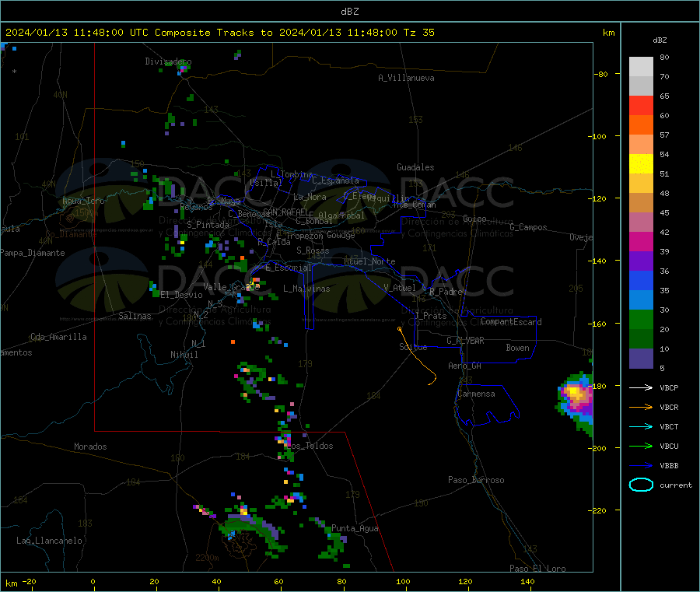
Task: Click the Aero_GA airport label
Action: (x=465, y=366)
